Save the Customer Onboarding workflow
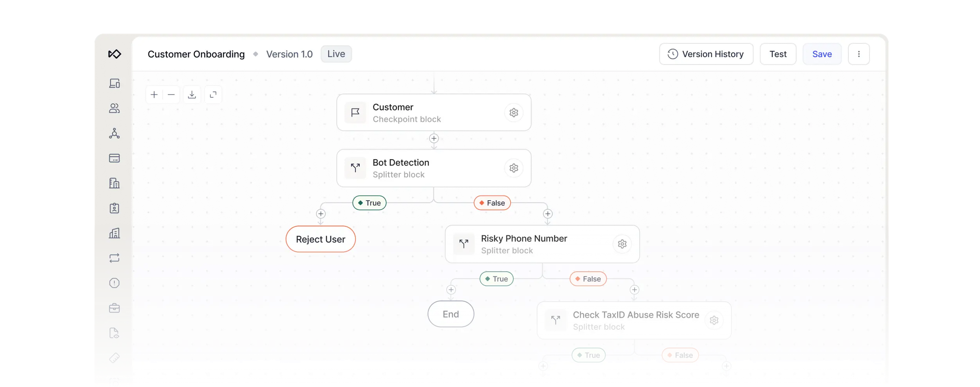This screenshot has width=980, height=387. (822, 54)
